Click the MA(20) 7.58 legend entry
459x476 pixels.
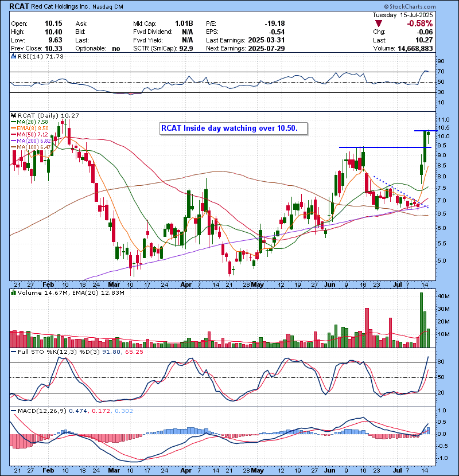[x=30, y=122]
